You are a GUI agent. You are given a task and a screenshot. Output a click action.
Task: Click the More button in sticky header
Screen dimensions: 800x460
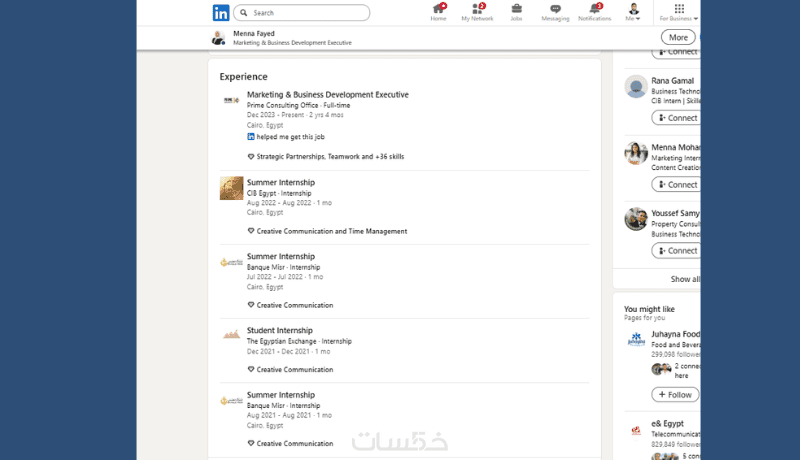click(x=678, y=37)
